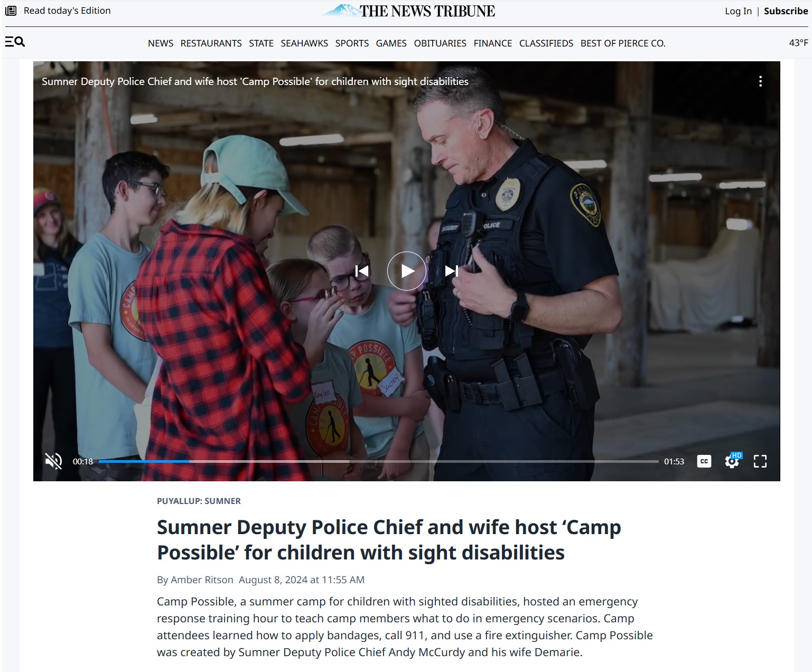812x672 pixels.
Task: Unmute the video sound
Action: click(53, 461)
